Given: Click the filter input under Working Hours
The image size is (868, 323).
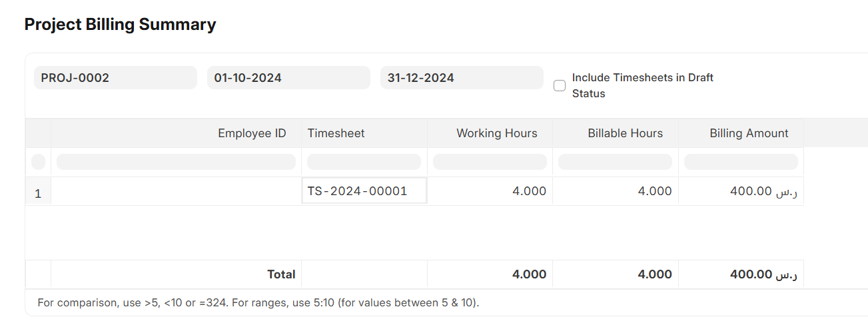Looking at the screenshot, I should 490,162.
